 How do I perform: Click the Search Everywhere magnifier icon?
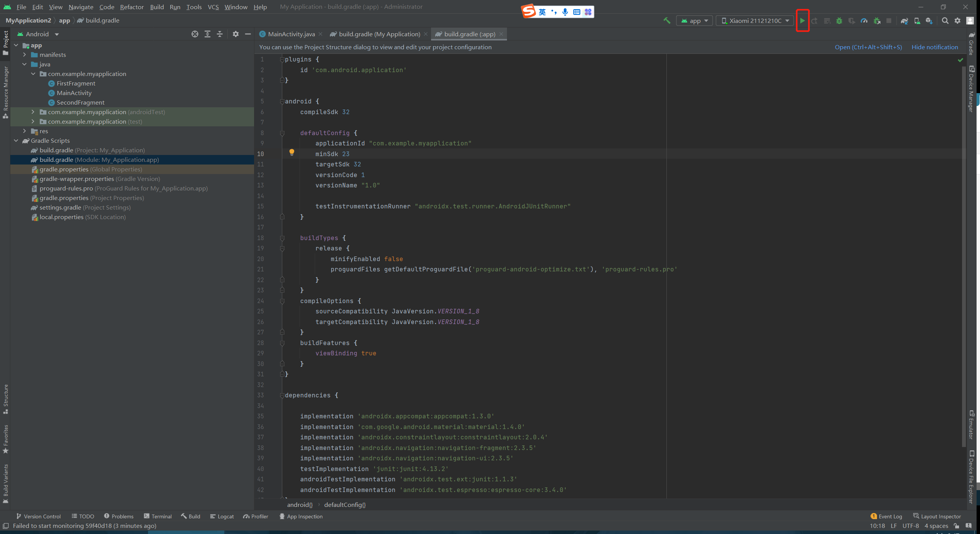point(945,21)
